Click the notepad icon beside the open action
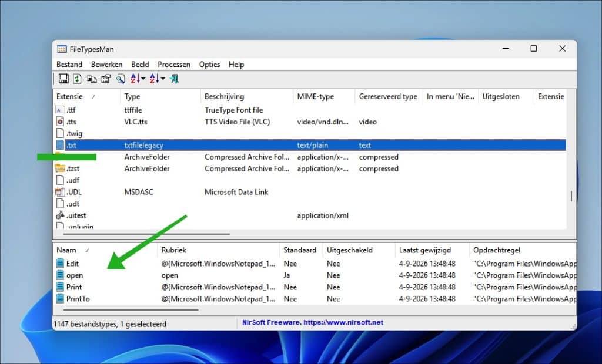The image size is (602, 364). coord(61,275)
